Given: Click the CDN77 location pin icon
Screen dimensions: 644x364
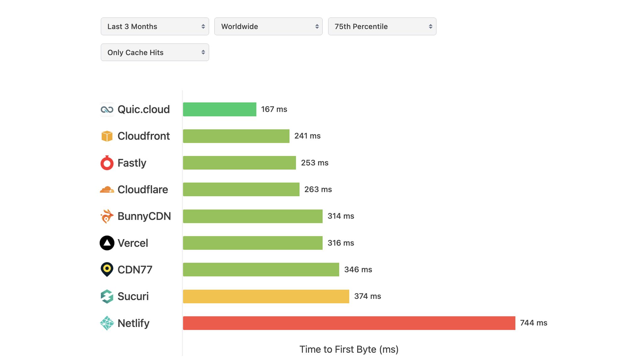Looking at the screenshot, I should click(x=107, y=269).
